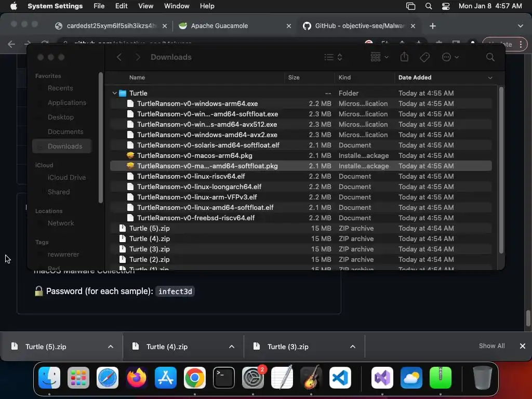Select TurtleRansom-v0-windows-arm64.exe file
The image size is (532, 399).
(x=301, y=103)
